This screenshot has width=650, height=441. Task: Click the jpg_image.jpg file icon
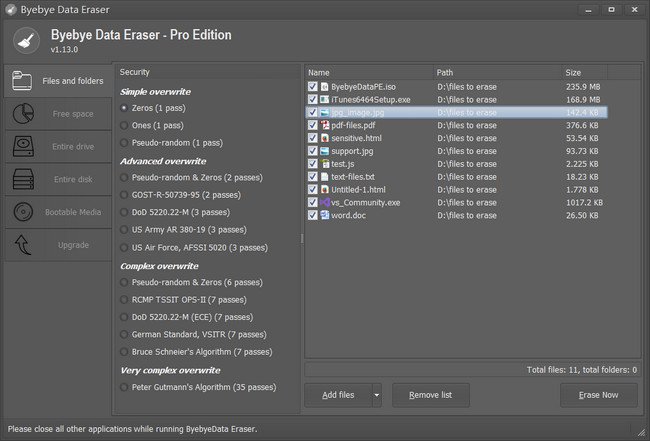[325, 112]
